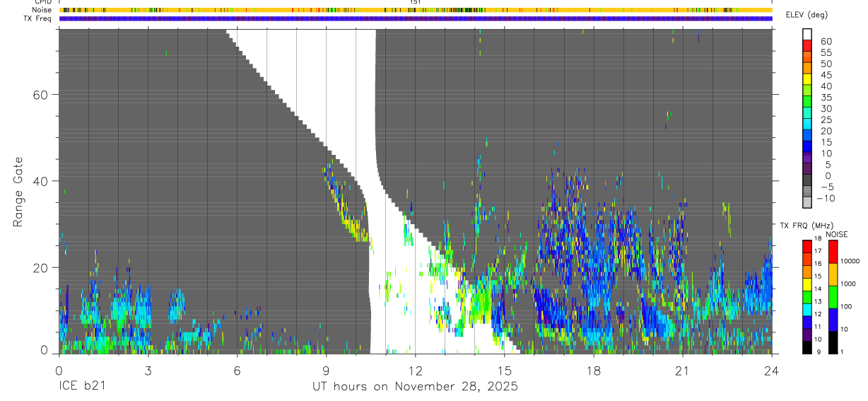Click the cyan TX FRQ swatch between 12 and 13
The image size is (868, 401).
click(807, 309)
